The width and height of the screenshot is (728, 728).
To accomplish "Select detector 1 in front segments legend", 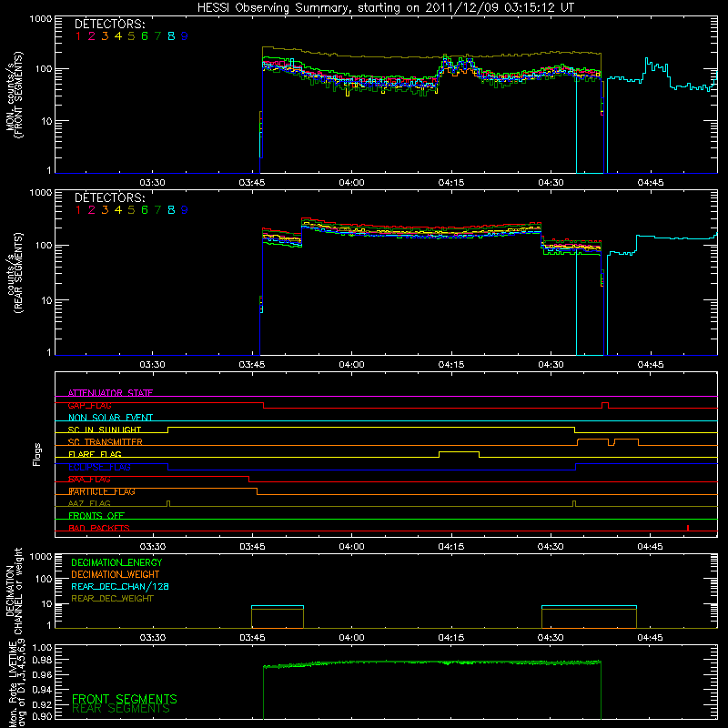I will (78, 36).
